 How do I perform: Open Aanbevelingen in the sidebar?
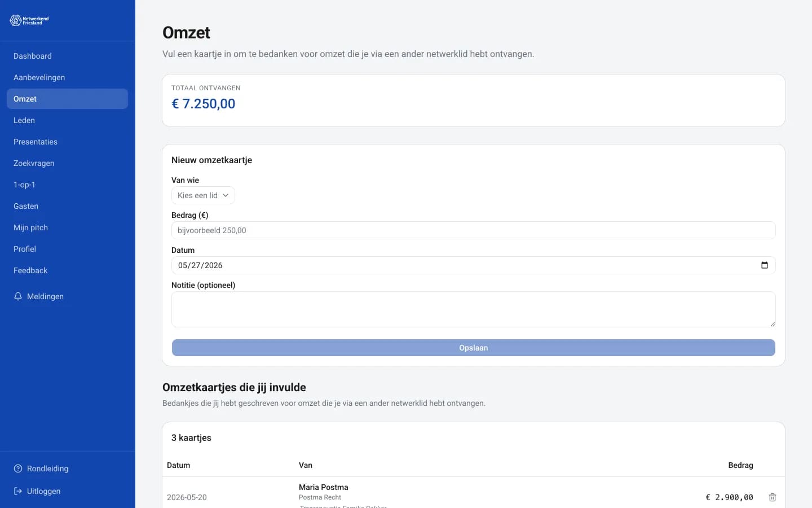point(67,77)
